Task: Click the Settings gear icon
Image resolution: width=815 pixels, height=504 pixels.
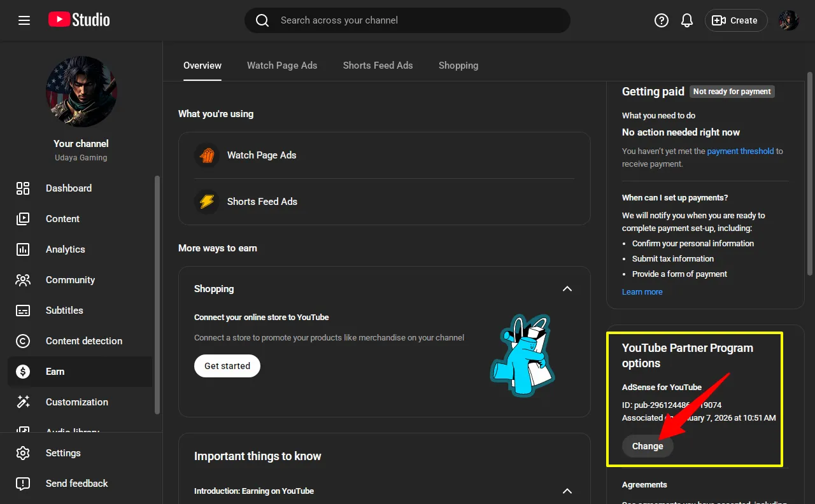Action: [x=23, y=453]
